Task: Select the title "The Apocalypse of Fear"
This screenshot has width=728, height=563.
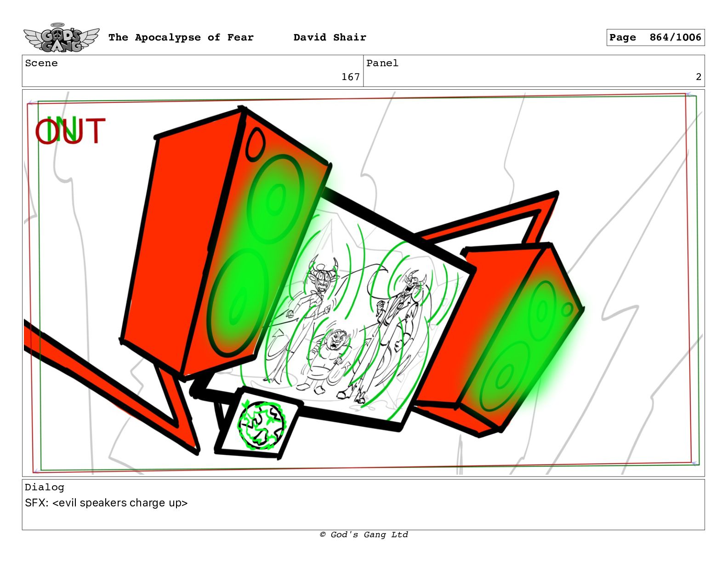Action: coord(181,38)
